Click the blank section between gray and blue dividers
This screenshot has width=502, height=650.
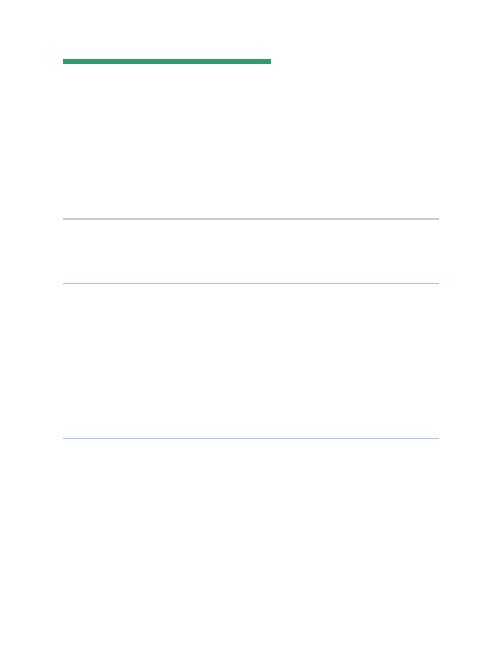coord(250,251)
